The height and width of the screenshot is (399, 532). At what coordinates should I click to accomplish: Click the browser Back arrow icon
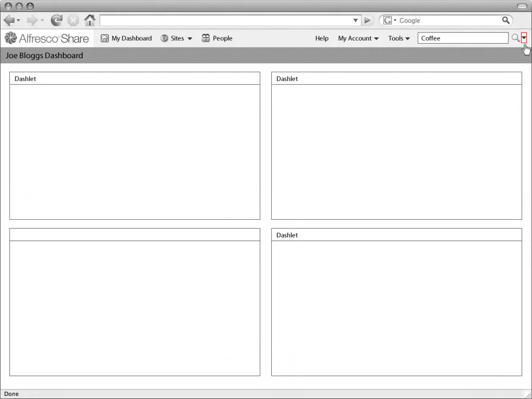click(9, 20)
